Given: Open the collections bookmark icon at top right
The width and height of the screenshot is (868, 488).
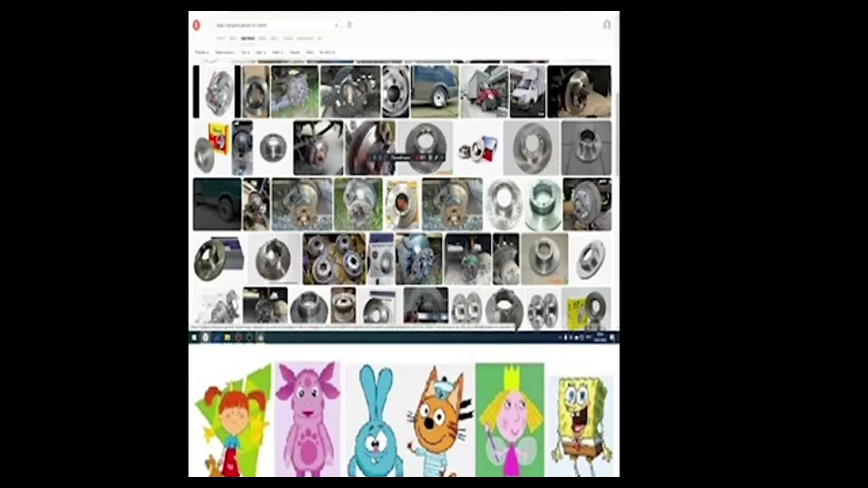Looking at the screenshot, I should (607, 24).
